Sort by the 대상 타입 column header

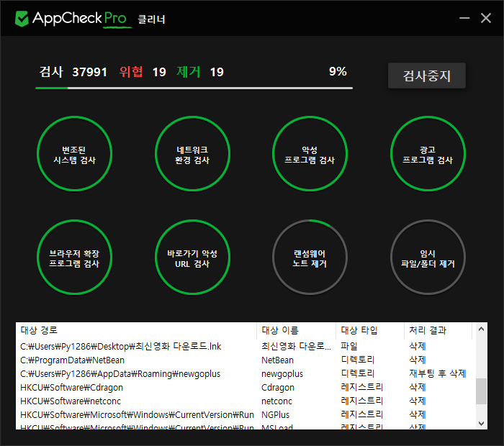coord(369,330)
